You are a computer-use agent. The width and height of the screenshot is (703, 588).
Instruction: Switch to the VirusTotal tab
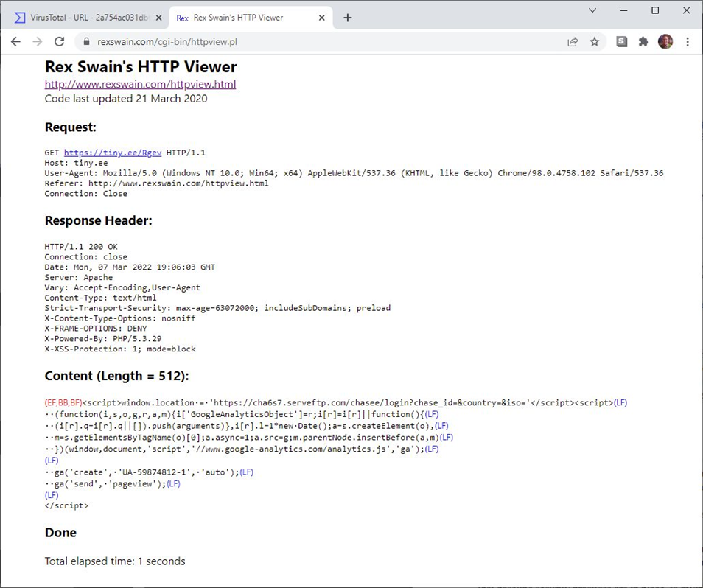[x=81, y=18]
